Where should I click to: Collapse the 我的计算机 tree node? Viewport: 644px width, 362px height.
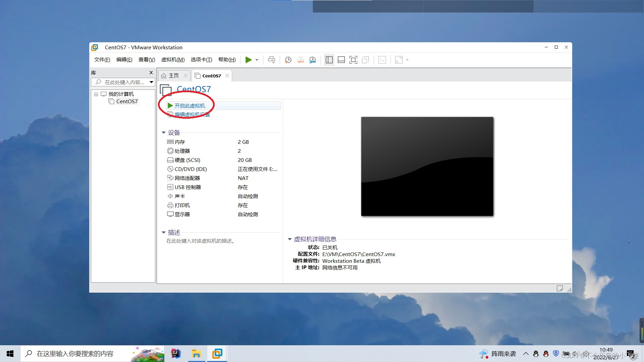click(x=96, y=94)
